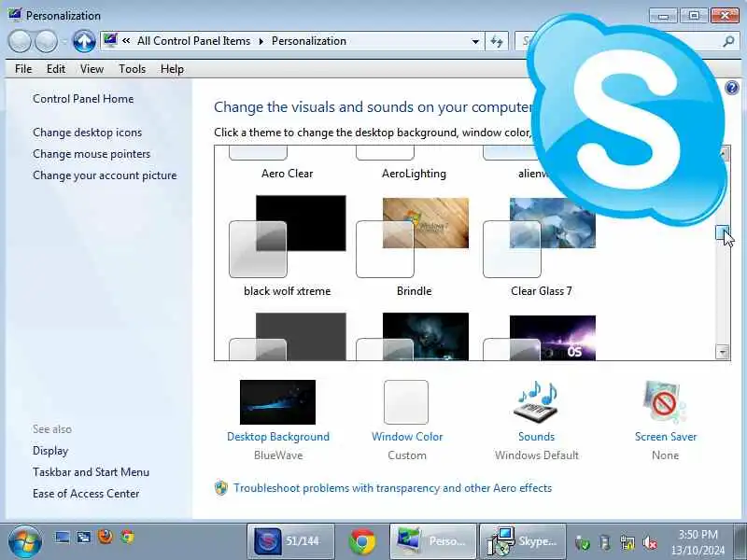
Task: Switch to Chrome taskbar button
Action: [x=362, y=541]
